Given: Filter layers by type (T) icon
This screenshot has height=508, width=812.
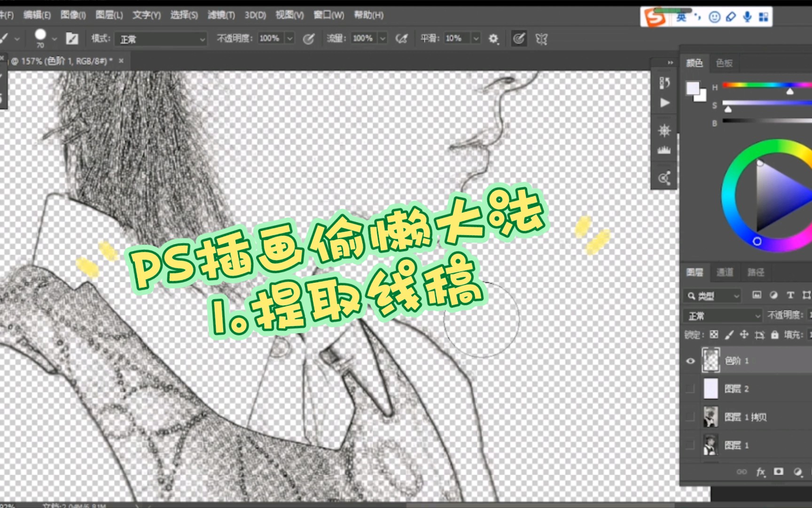Looking at the screenshot, I should coord(790,295).
